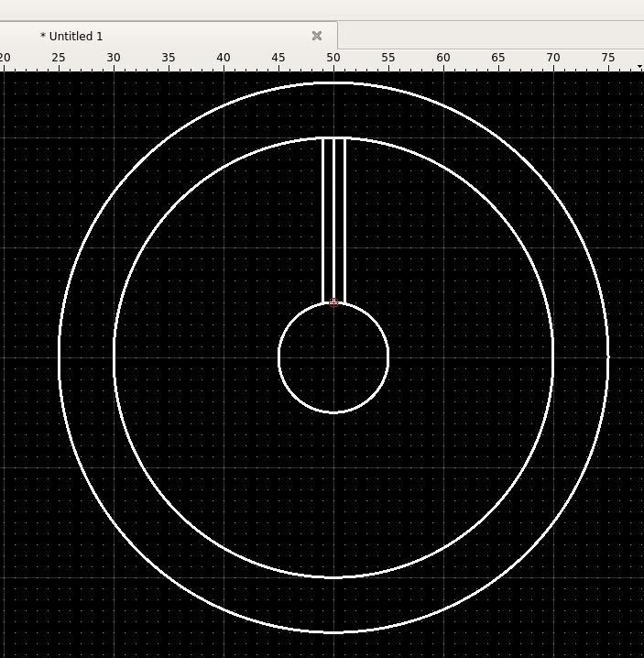
Task: Select the center vertical line of the three
Action: [x=333, y=220]
